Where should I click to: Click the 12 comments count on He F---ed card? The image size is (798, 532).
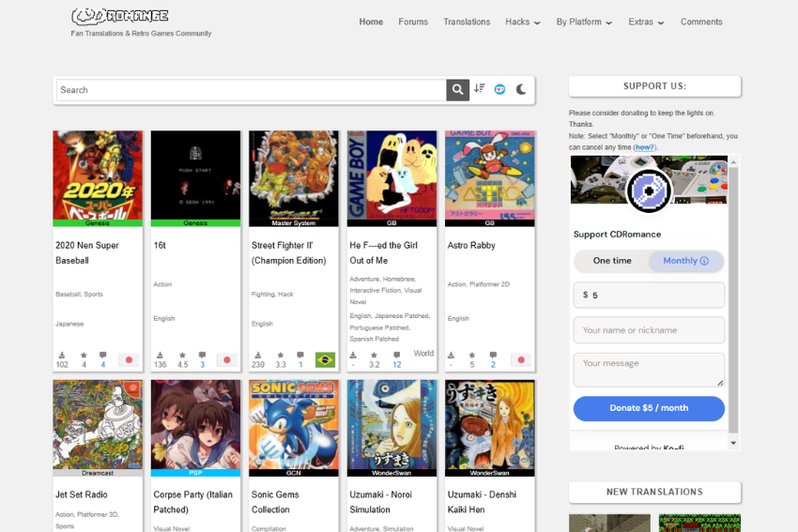pos(397,365)
